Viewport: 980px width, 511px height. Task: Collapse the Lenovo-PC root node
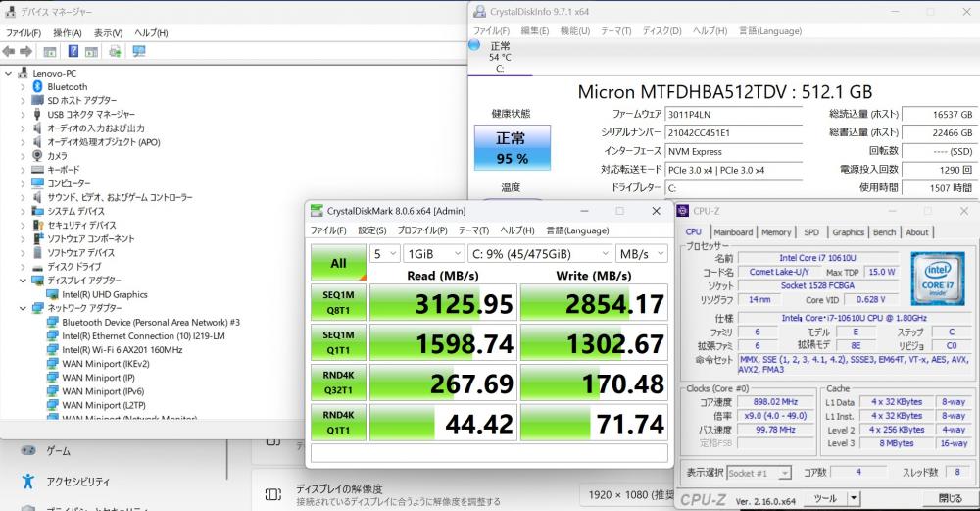tap(8, 74)
